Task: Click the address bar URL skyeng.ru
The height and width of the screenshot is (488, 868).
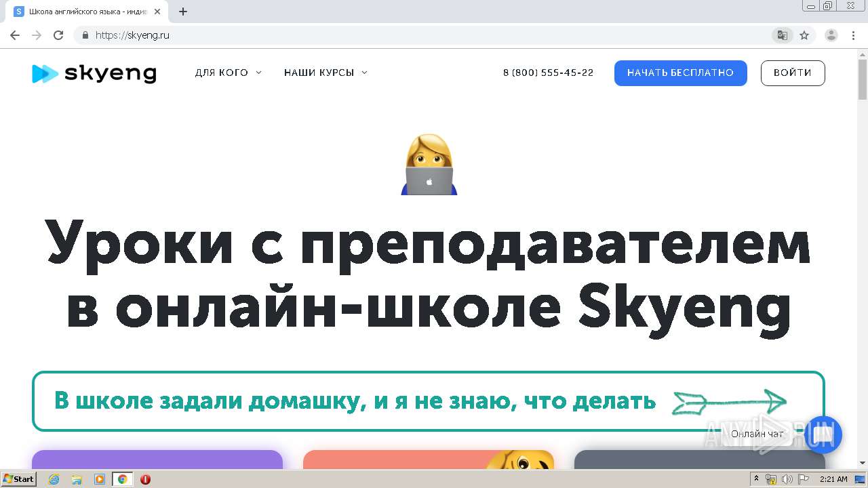Action: [132, 35]
